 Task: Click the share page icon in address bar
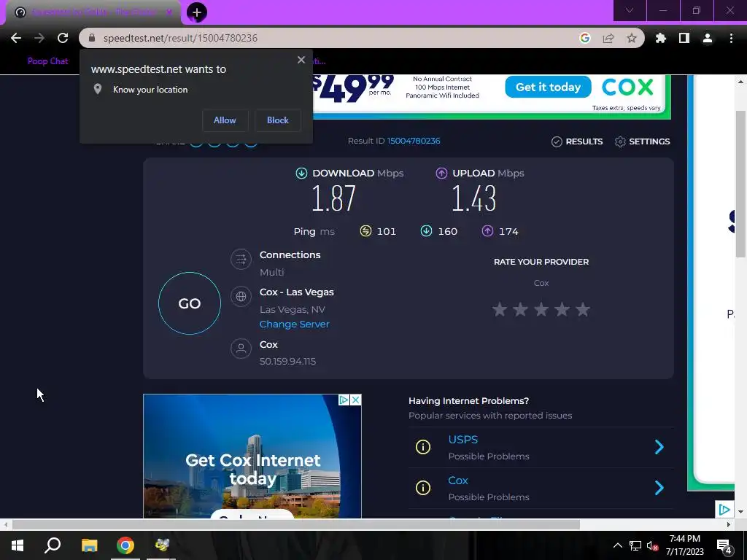[608, 38]
